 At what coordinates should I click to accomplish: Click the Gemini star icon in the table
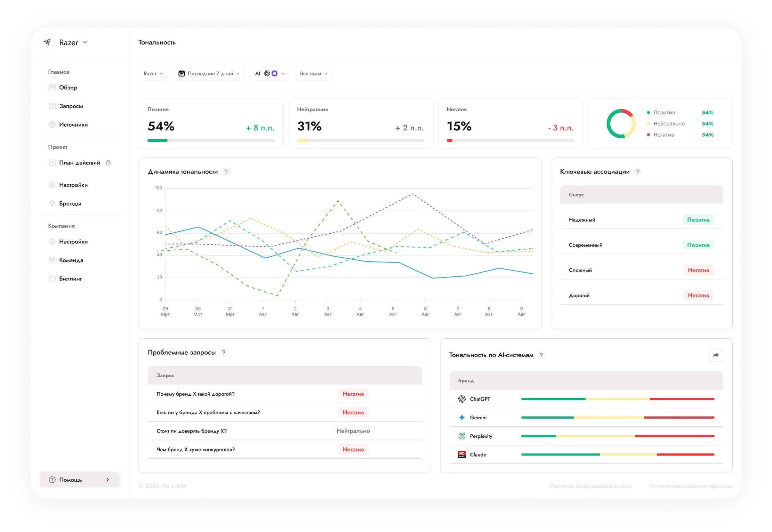pos(462,417)
